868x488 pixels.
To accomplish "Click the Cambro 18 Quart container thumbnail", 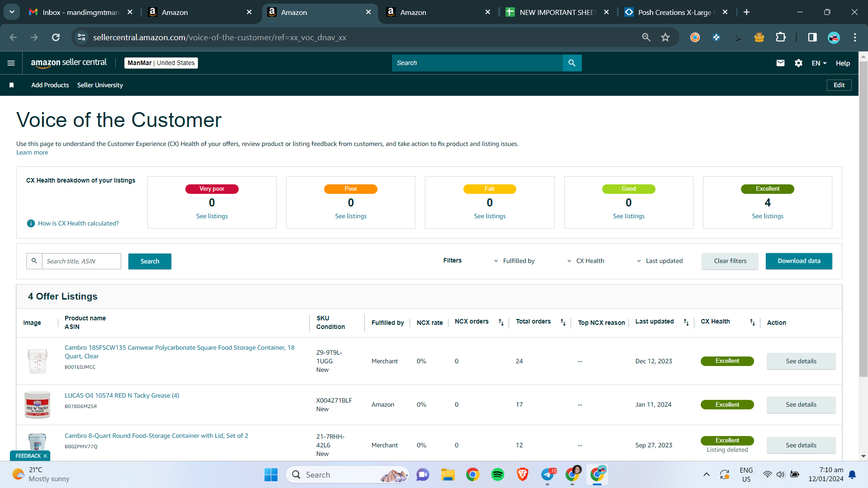I will (x=37, y=361).
